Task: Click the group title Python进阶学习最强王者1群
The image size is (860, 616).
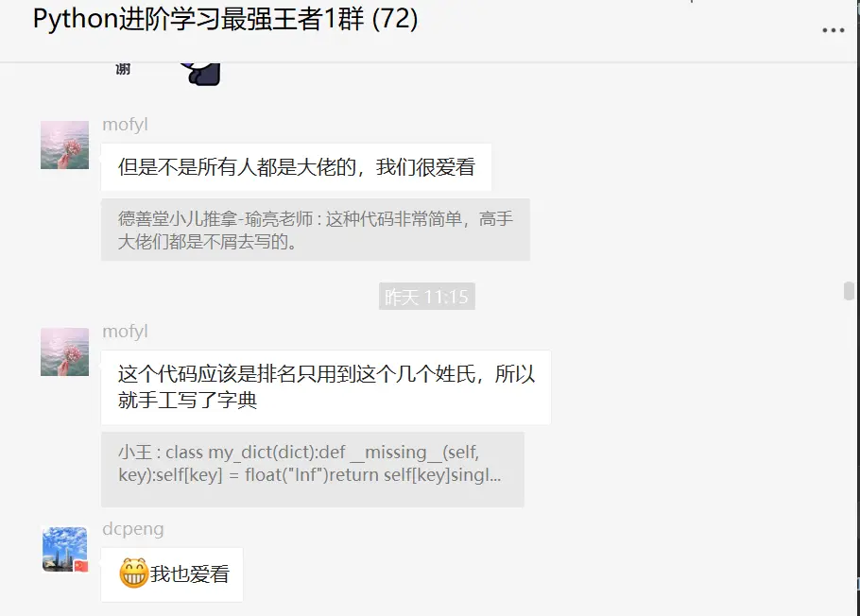Action: 198,19
